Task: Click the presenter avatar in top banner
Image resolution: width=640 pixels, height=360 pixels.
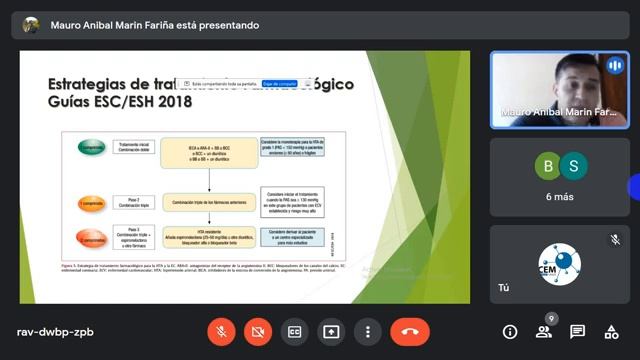Action: [31, 25]
